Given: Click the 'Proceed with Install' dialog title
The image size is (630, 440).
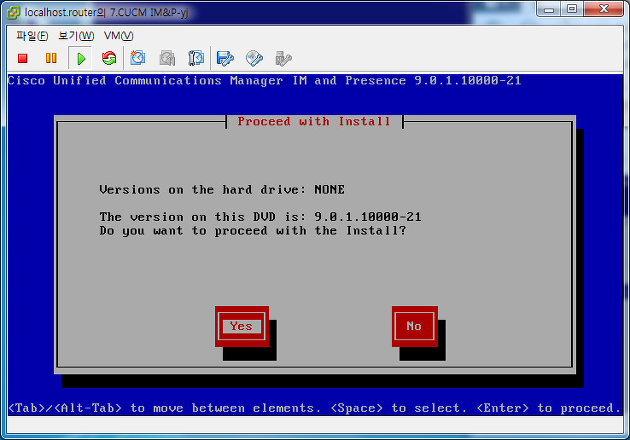Looking at the screenshot, I should (314, 121).
